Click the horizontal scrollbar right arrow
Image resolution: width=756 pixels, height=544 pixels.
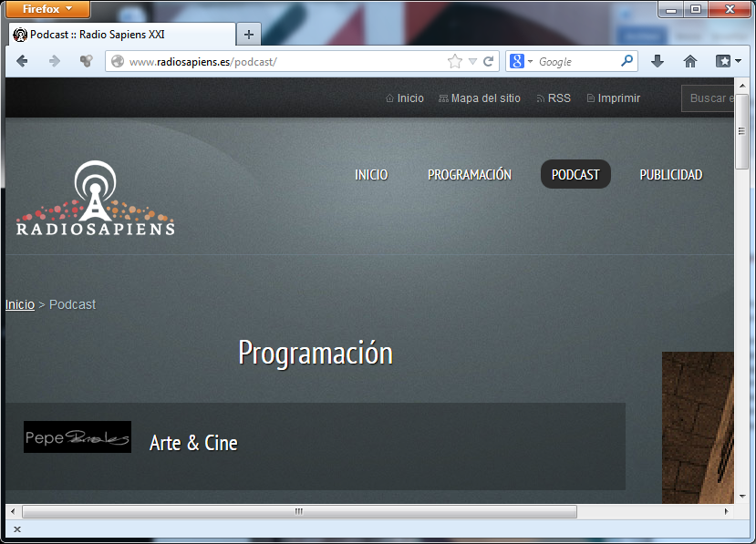[x=727, y=511]
